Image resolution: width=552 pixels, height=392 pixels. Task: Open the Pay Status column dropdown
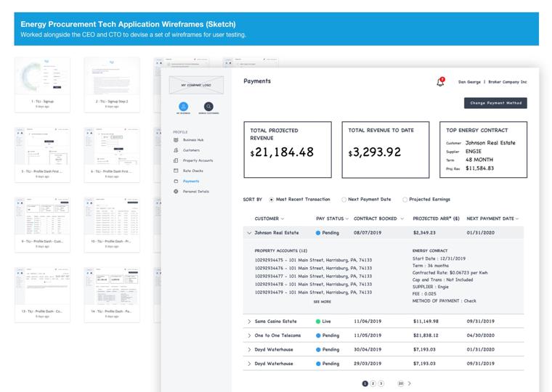click(346, 219)
